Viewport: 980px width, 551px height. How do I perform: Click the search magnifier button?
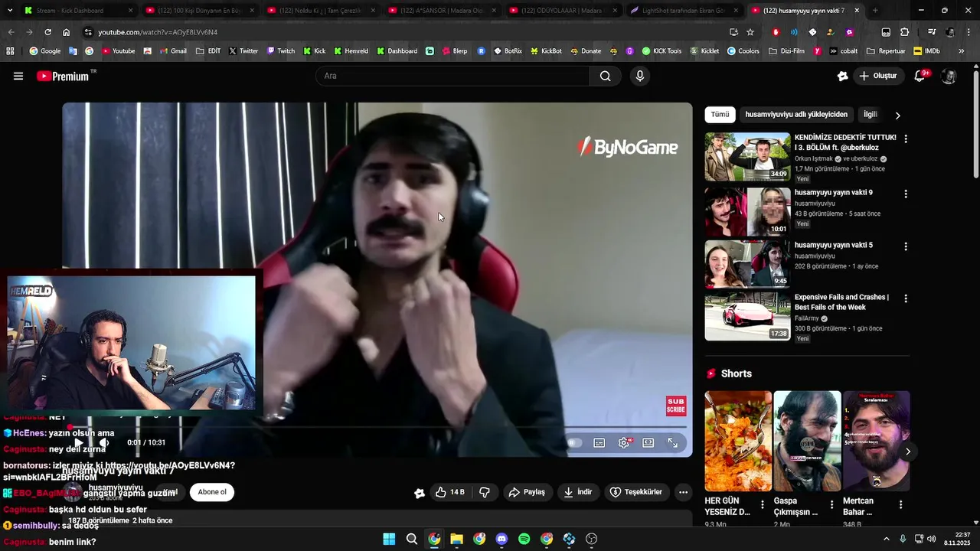coord(606,76)
